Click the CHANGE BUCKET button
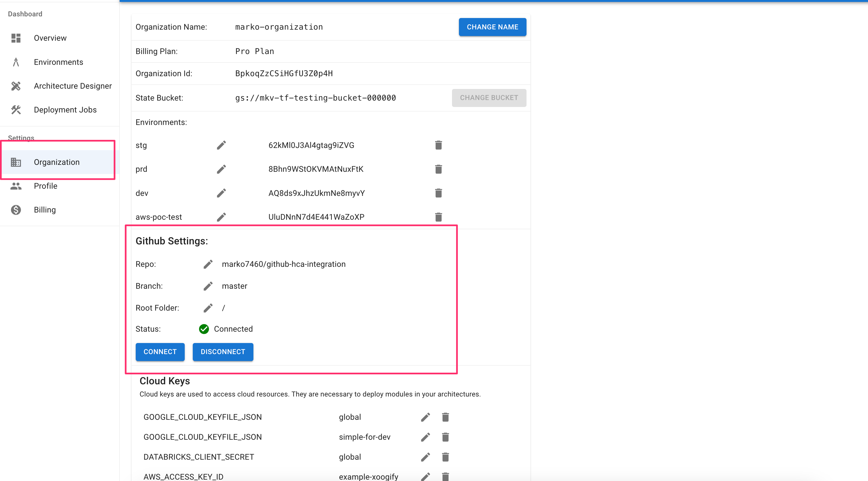The height and width of the screenshot is (481, 868). pos(489,98)
